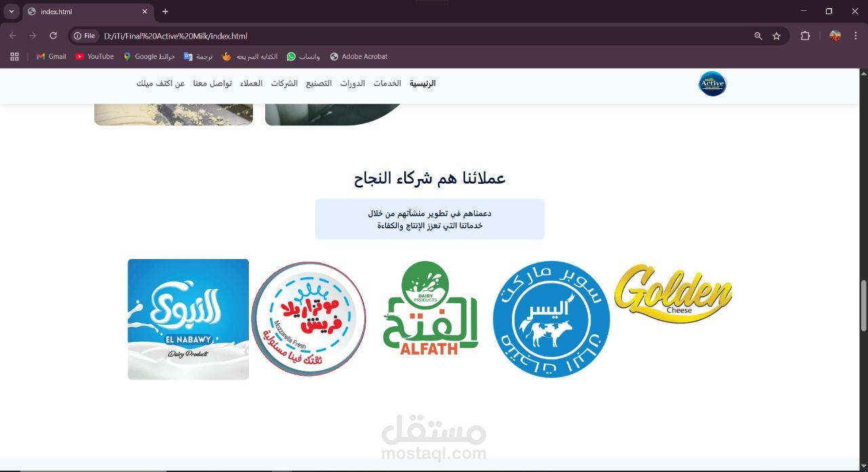The image size is (868, 472).
Task: Open Chrome three-dot menu
Action: pos(856,36)
